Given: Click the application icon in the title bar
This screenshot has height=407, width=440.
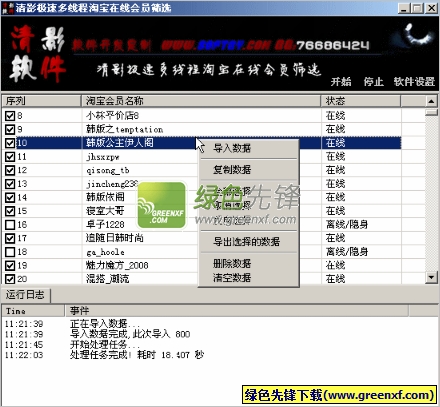Looking at the screenshot, I should [x=7, y=8].
